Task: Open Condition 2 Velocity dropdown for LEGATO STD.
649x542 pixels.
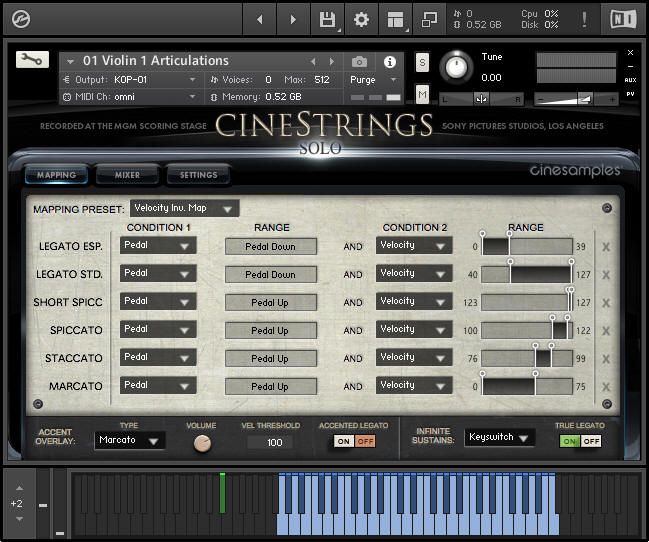Action: click(x=414, y=273)
